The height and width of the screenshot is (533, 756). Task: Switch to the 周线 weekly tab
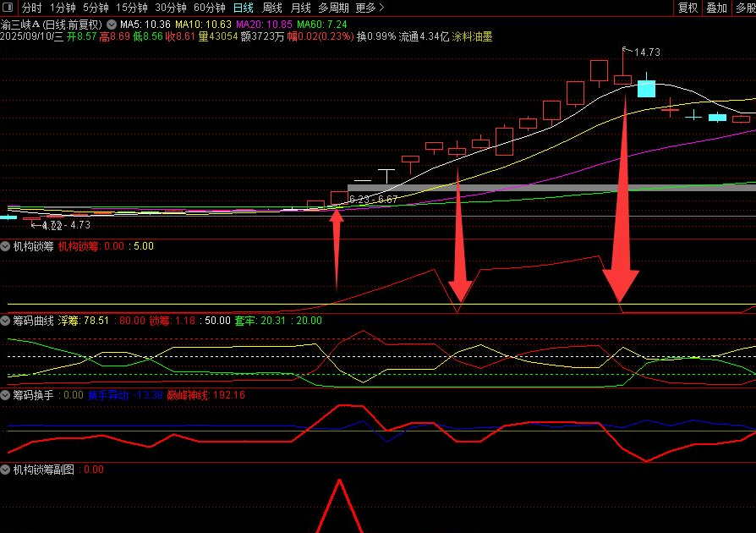point(272,8)
